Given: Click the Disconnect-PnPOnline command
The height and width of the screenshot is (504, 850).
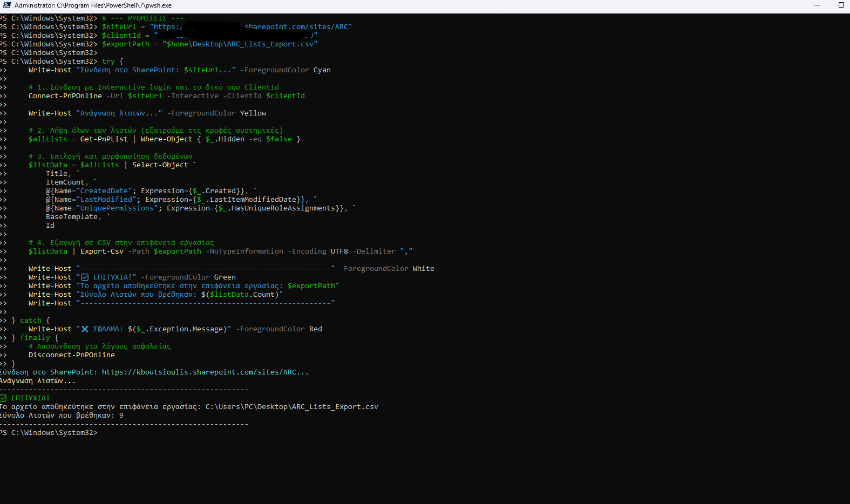Looking at the screenshot, I should [71, 355].
